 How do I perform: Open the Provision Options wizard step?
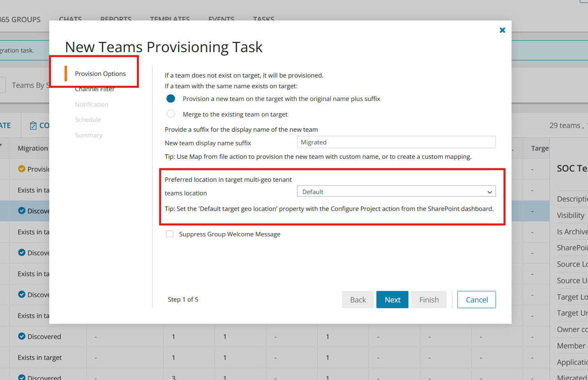100,73
